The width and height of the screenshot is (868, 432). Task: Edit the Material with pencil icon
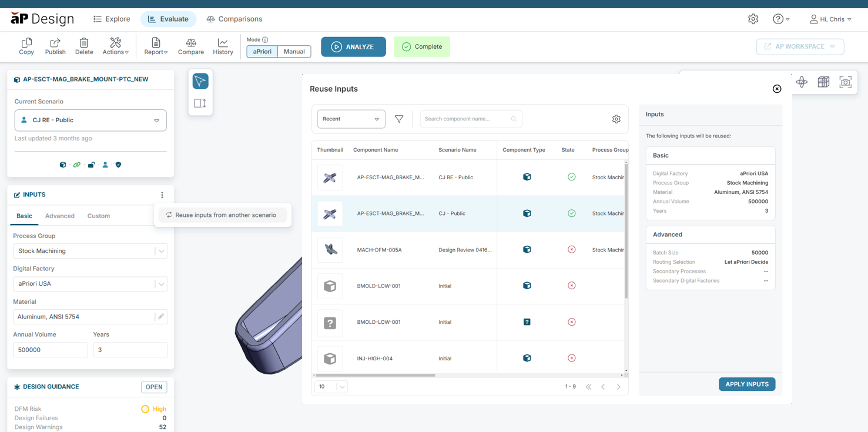coord(161,317)
